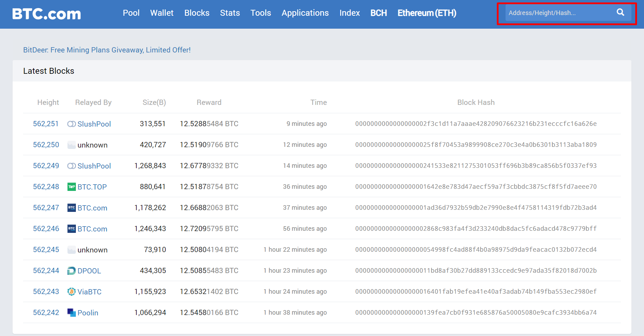
Task: Click the BTC.TOP pool icon
Action: [71, 187]
